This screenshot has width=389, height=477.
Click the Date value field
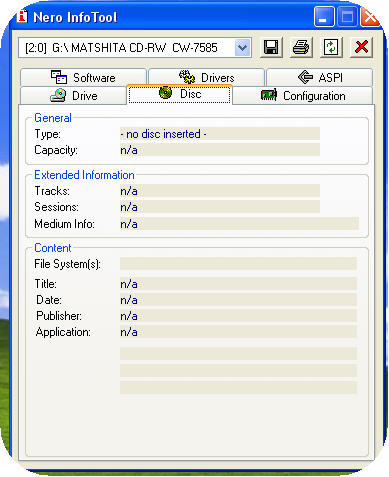[x=238, y=300]
